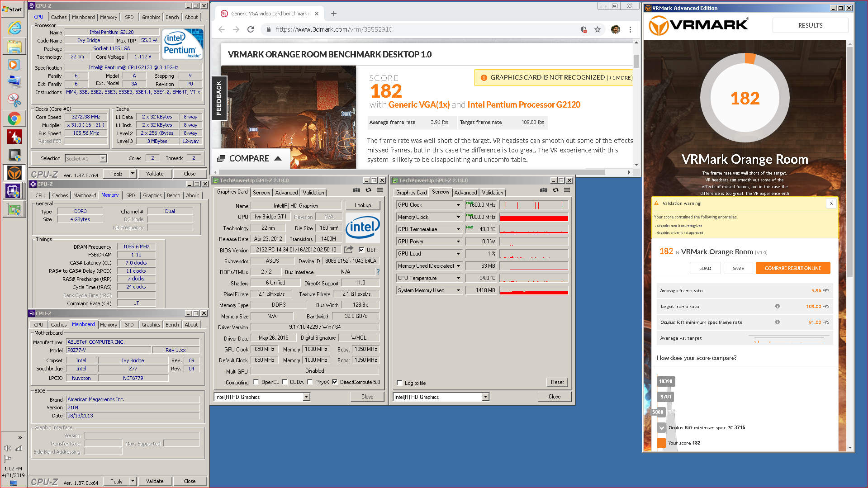This screenshot has width=868, height=488.
Task: Open the GPU Power sensor dropdown
Action: (x=458, y=242)
